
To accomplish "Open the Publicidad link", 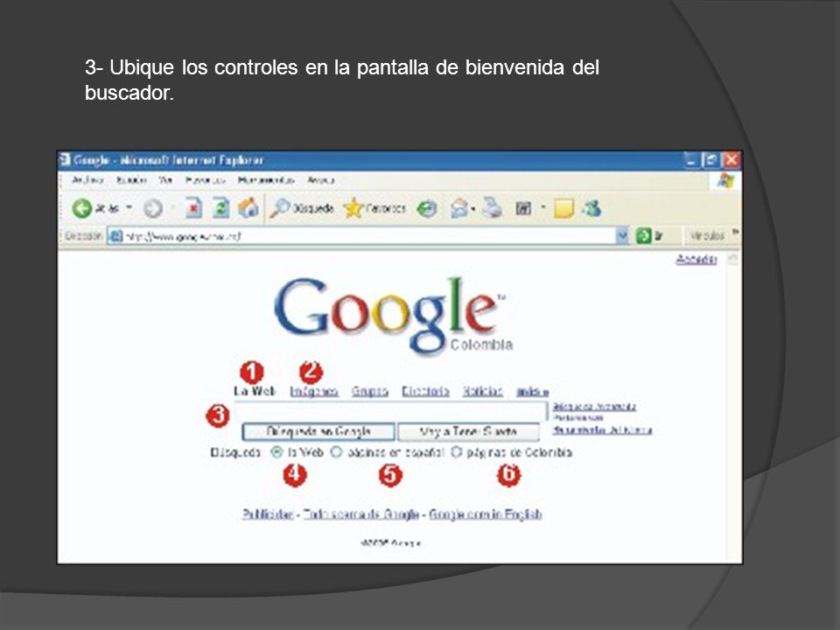I will [268, 514].
